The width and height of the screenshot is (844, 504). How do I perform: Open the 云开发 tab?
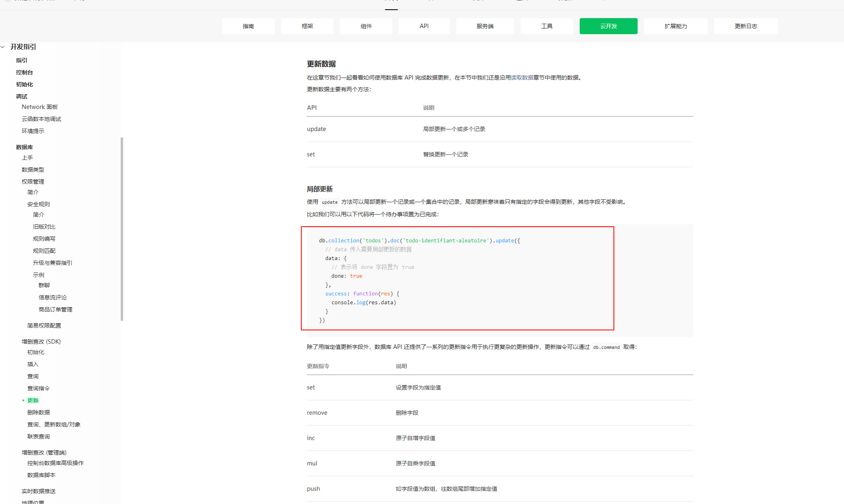608,26
